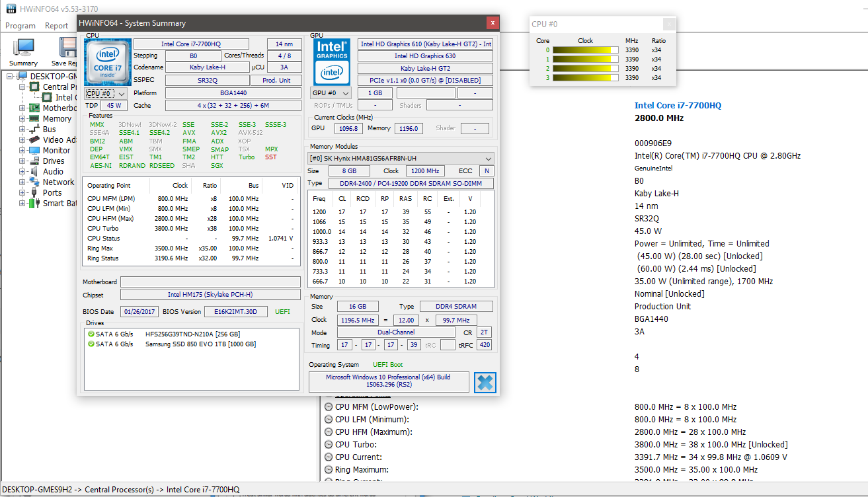Viewport: 868px width, 497px height.
Task: Select the Bus icon in the tree
Action: 35,129
